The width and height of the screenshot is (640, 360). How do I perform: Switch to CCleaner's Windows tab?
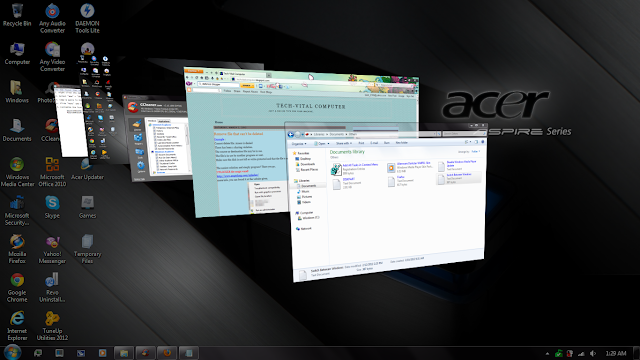click(152, 121)
